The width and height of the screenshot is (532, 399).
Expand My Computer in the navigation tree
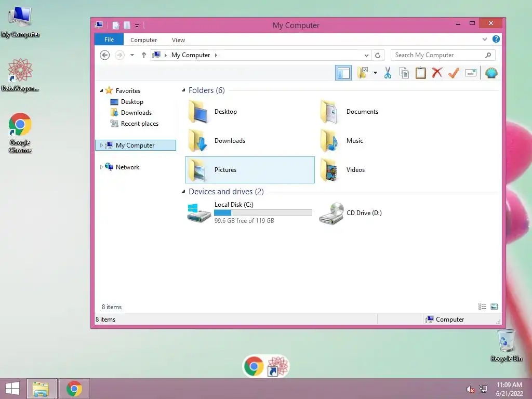(x=101, y=145)
